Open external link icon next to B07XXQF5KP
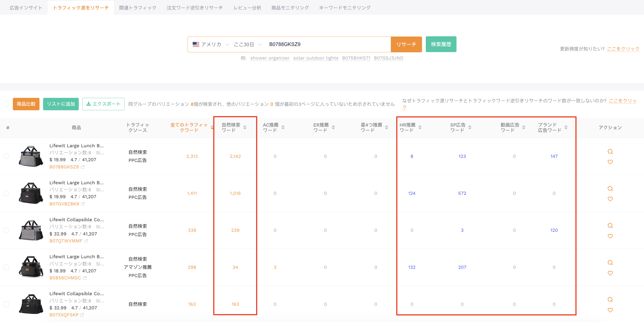The width and height of the screenshot is (644, 322). pyautogui.click(x=82, y=315)
